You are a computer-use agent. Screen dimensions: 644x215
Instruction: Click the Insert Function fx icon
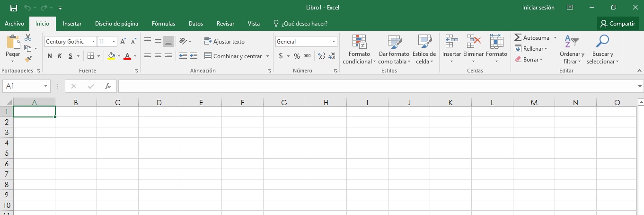pos(108,86)
